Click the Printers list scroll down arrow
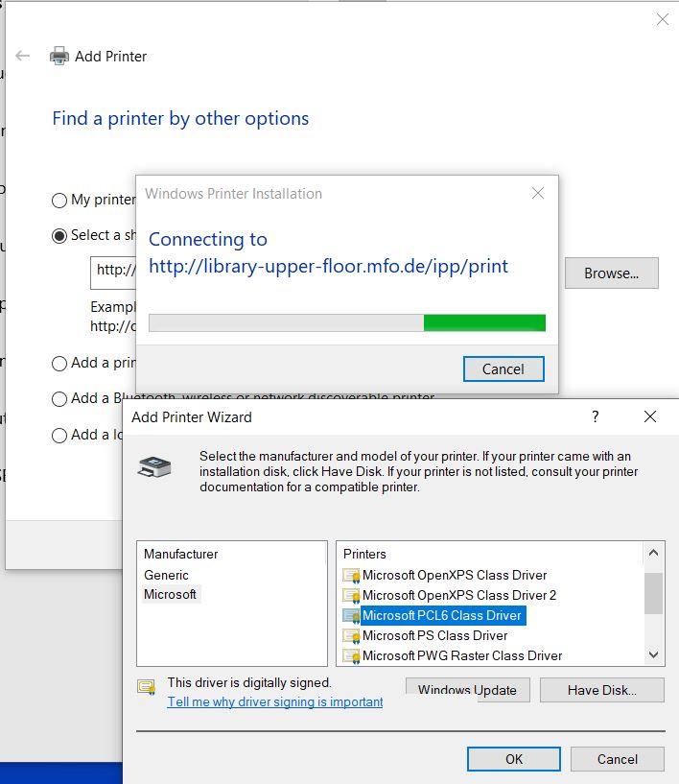Image resolution: width=679 pixels, height=784 pixels. coord(653,654)
